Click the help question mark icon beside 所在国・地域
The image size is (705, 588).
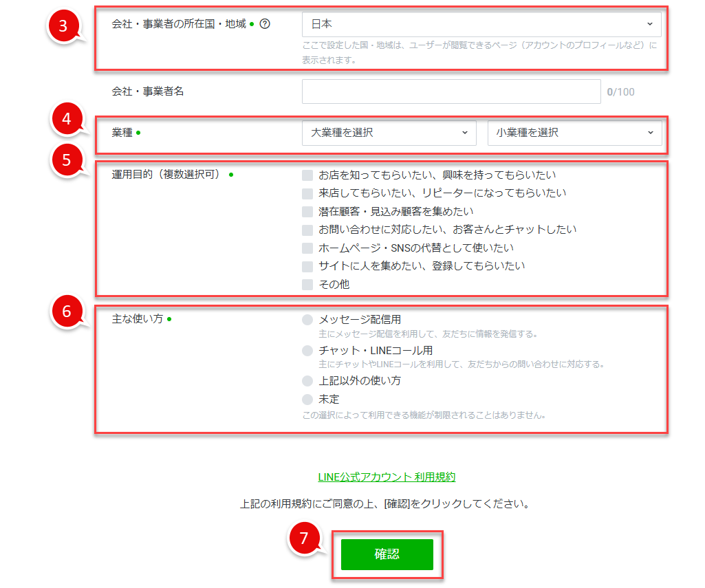pos(265,24)
